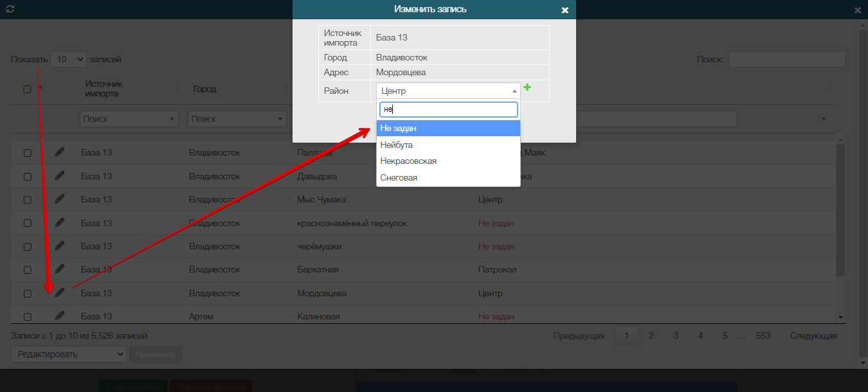Click the green plus icon next to Район

click(x=527, y=87)
